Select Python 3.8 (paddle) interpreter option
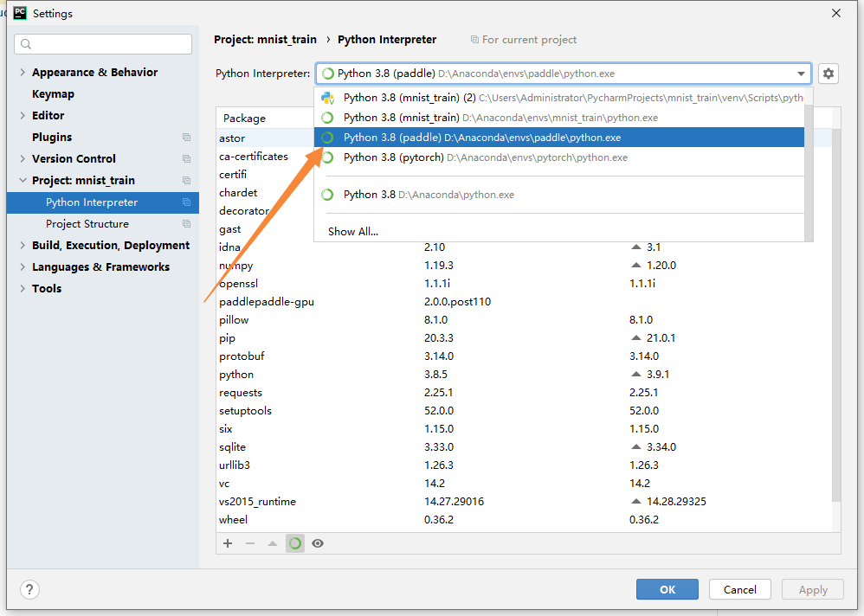Viewport: 864px width, 616px height. coord(558,138)
